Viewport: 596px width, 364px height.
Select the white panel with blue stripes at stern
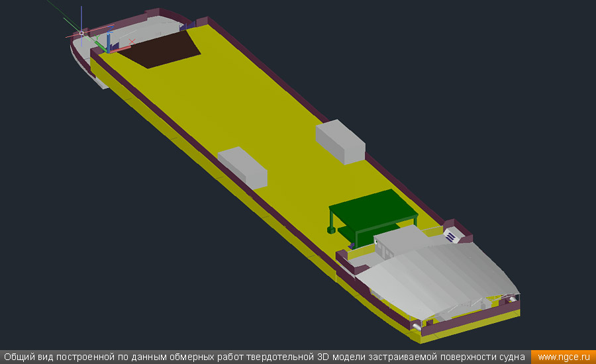(451, 235)
